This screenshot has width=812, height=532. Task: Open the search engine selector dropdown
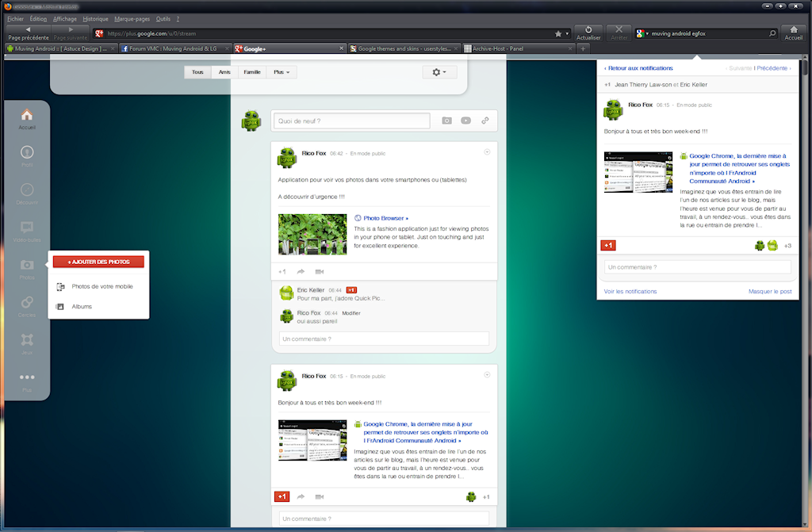[x=642, y=33]
